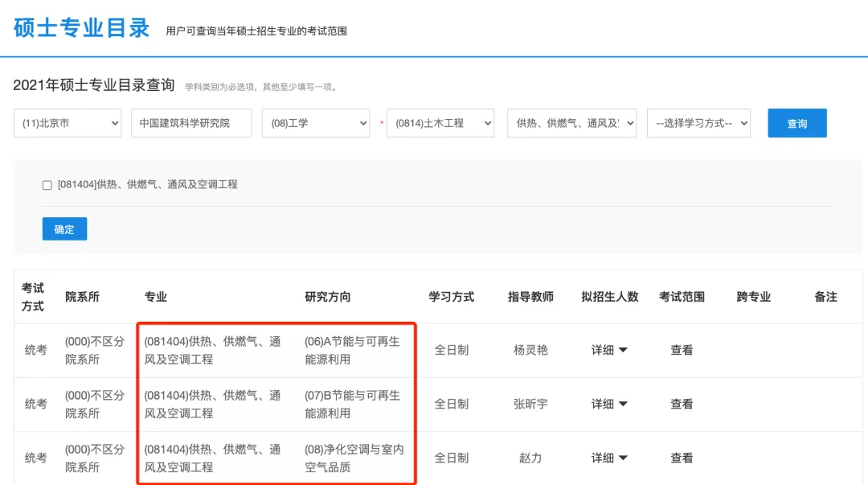The image size is (868, 485).
Task: Expand 详细 enrollment details for 赵力's row
Action: click(x=608, y=458)
